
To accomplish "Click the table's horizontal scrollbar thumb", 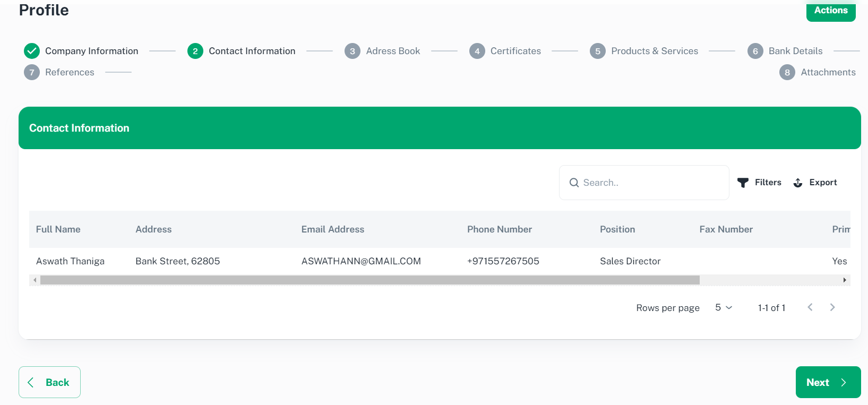I will [x=369, y=280].
